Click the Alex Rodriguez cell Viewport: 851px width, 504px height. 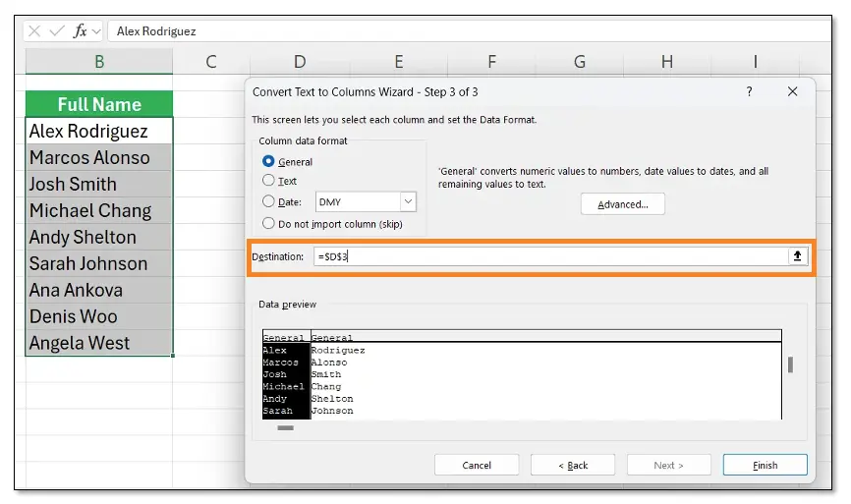click(99, 131)
